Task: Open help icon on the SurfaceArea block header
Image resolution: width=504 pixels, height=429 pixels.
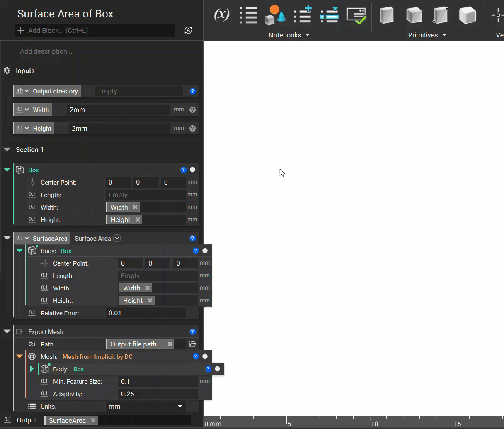Action: tap(192, 238)
